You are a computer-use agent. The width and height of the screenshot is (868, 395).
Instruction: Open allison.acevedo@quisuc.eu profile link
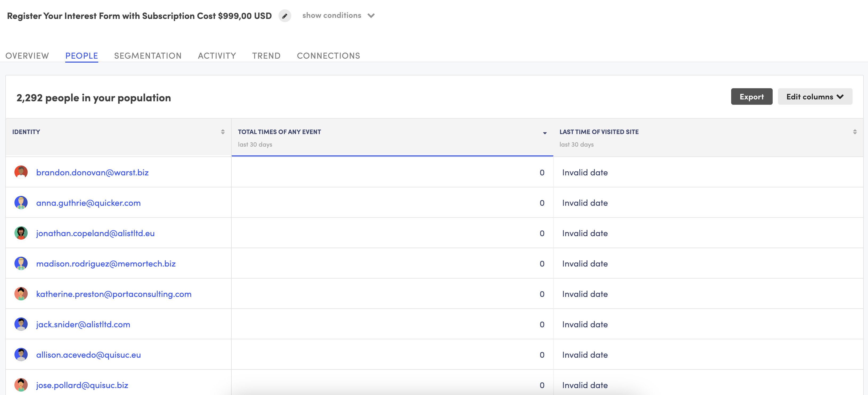(88, 354)
